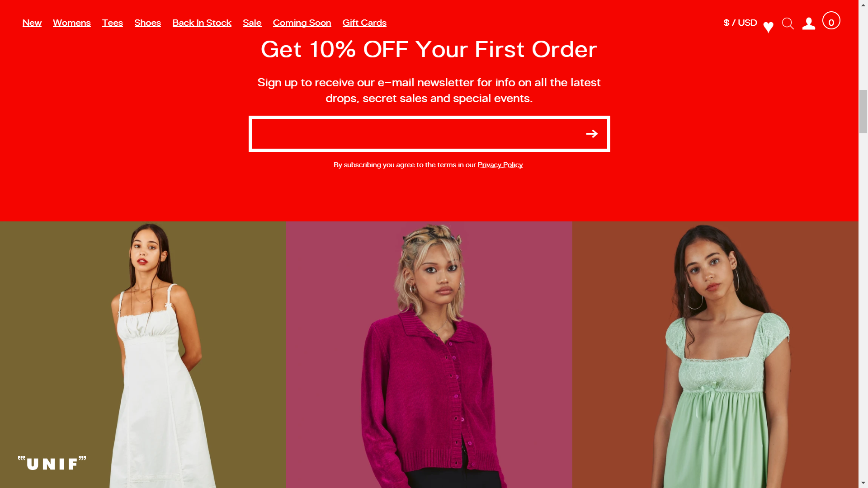
Task: Click the UNIF logo
Action: pos(52,463)
